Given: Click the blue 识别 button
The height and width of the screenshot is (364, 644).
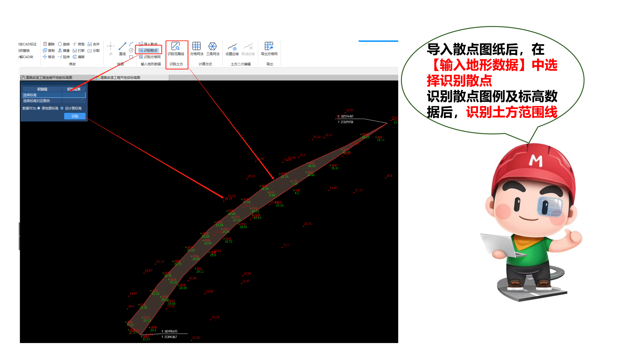Looking at the screenshot, I should (x=75, y=116).
